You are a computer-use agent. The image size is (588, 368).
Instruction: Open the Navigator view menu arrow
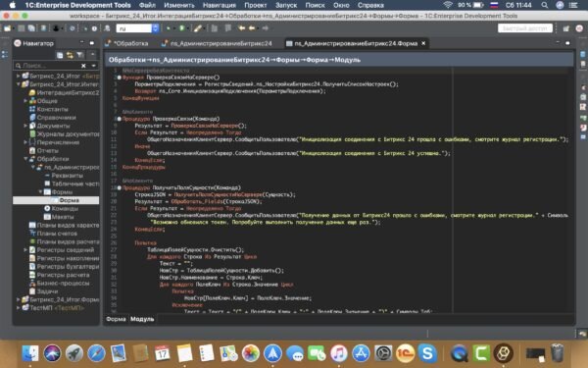(x=92, y=55)
